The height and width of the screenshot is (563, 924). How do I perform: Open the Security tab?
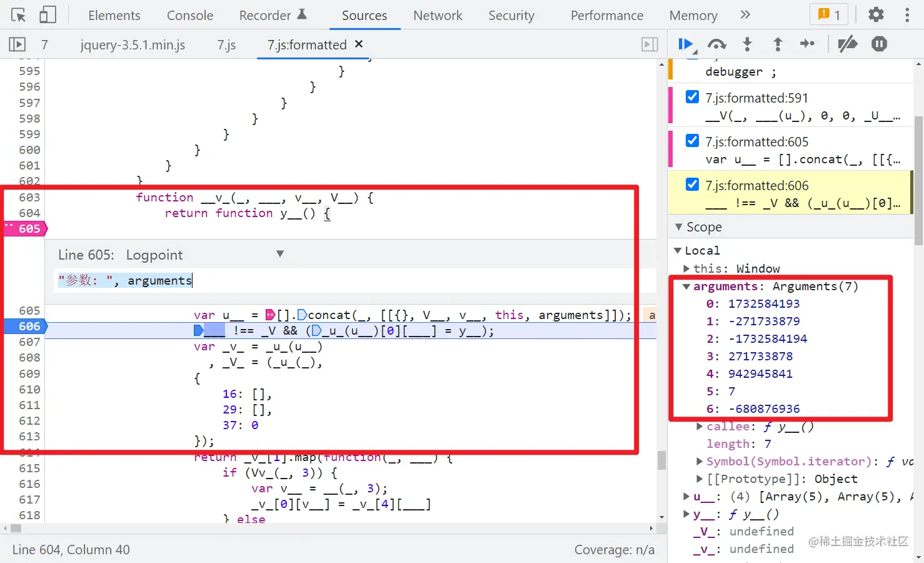(x=511, y=15)
